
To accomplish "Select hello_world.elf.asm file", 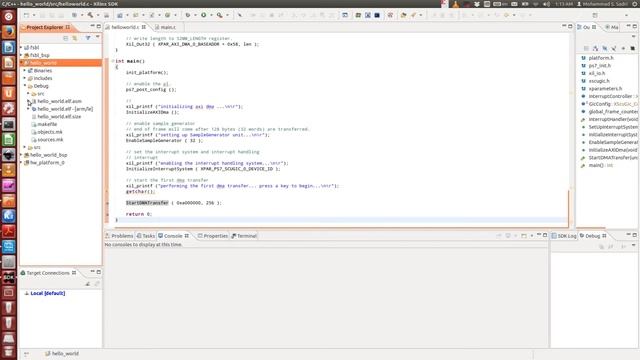I will pyautogui.click(x=60, y=101).
